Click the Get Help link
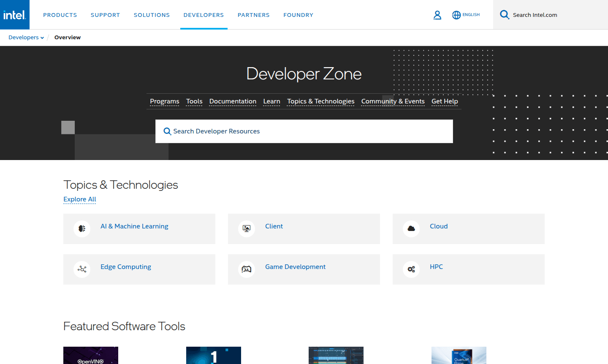This screenshot has width=608, height=364. (x=445, y=101)
